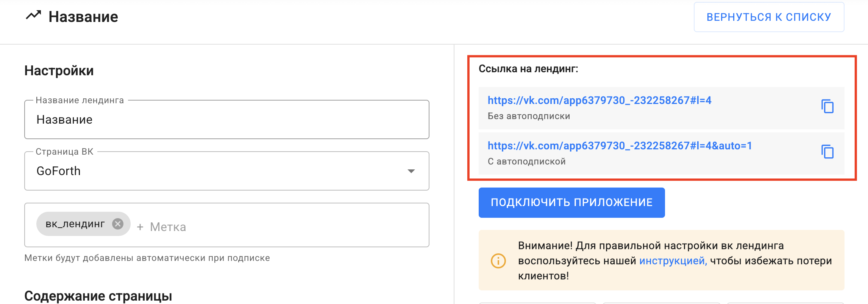This screenshot has height=304, width=868.
Task: Click the trend arrow icon beside Название
Action: click(33, 16)
